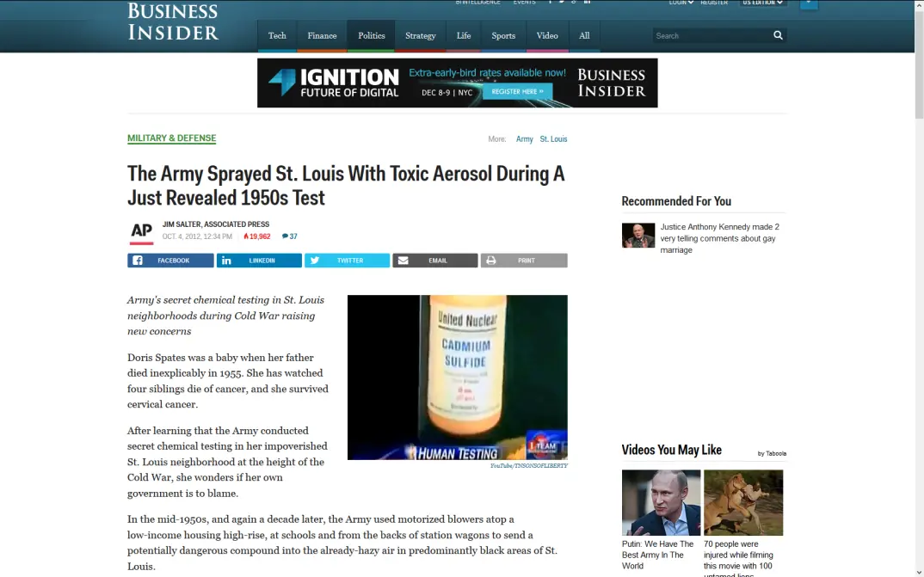This screenshot has width=924, height=577.
Task: Click the article headline about St. Louis aerosol
Action: pos(346,186)
